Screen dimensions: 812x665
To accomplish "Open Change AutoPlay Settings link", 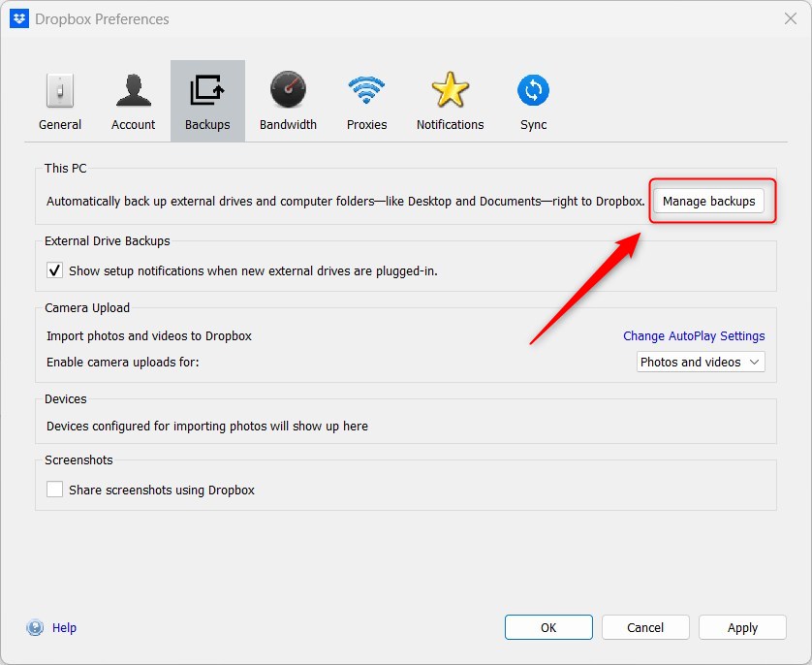I will coord(694,335).
